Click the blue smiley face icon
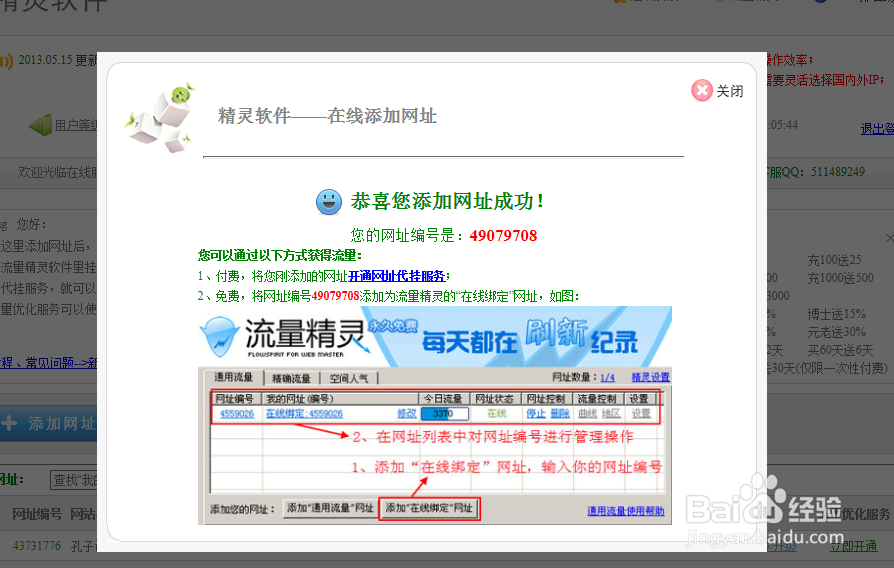 329,202
